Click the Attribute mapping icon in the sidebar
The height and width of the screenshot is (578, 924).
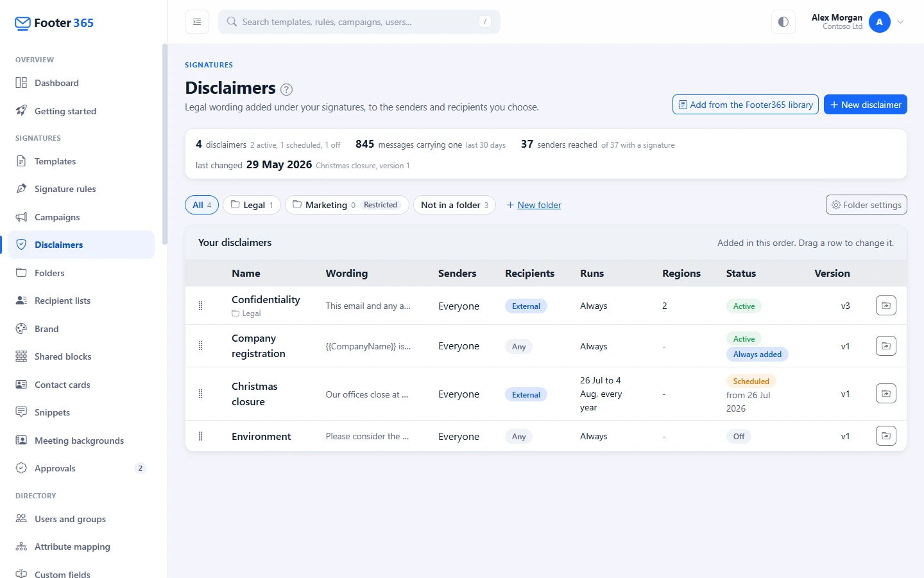tap(21, 547)
